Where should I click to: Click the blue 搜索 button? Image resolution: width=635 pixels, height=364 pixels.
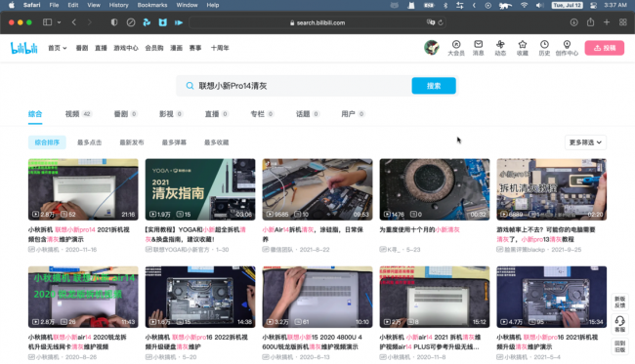click(434, 86)
